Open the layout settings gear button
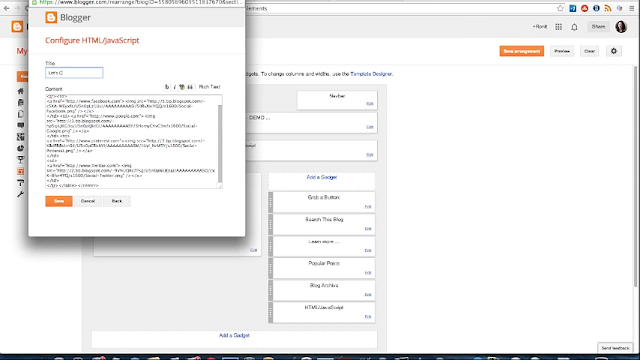This screenshot has height=360, width=640. click(614, 51)
